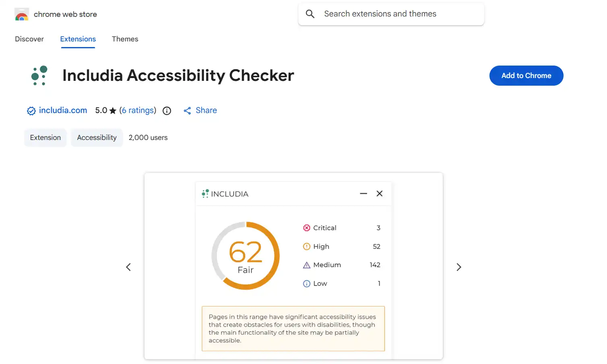
Task: Click the Chrome Web Store logo
Action: click(x=21, y=14)
